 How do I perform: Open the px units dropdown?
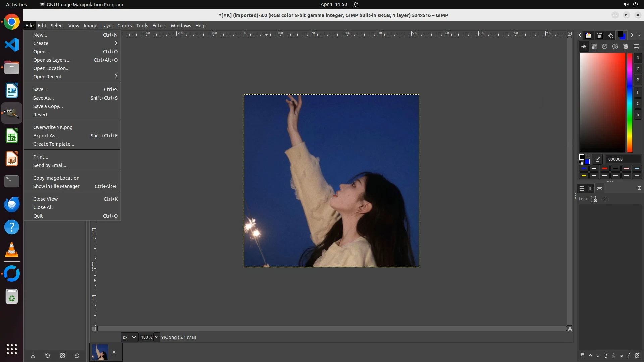click(129, 337)
